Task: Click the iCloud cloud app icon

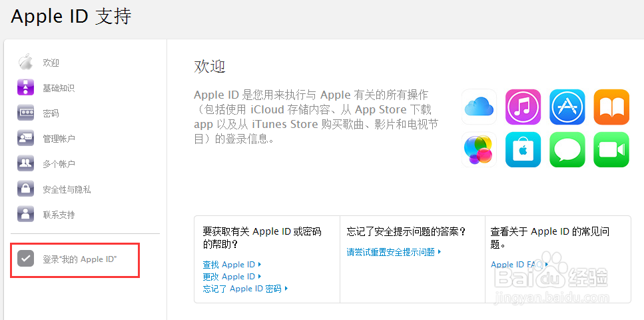Action: (x=479, y=107)
